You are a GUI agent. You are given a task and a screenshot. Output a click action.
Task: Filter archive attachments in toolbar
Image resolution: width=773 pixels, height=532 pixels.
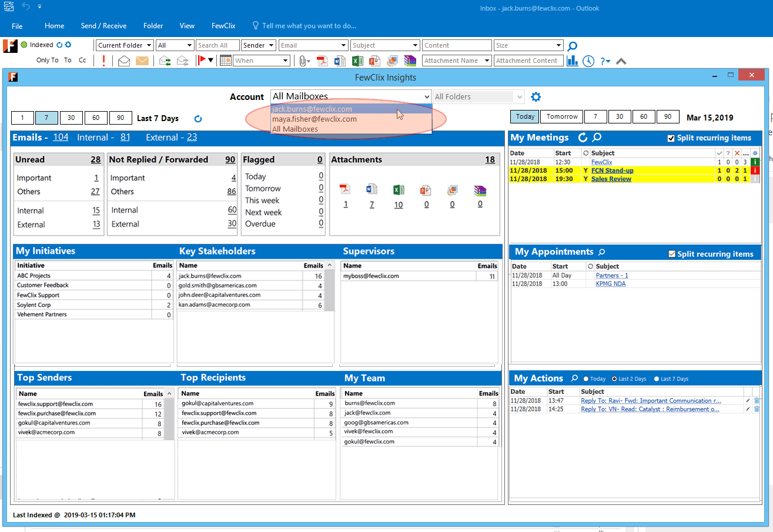pos(410,61)
